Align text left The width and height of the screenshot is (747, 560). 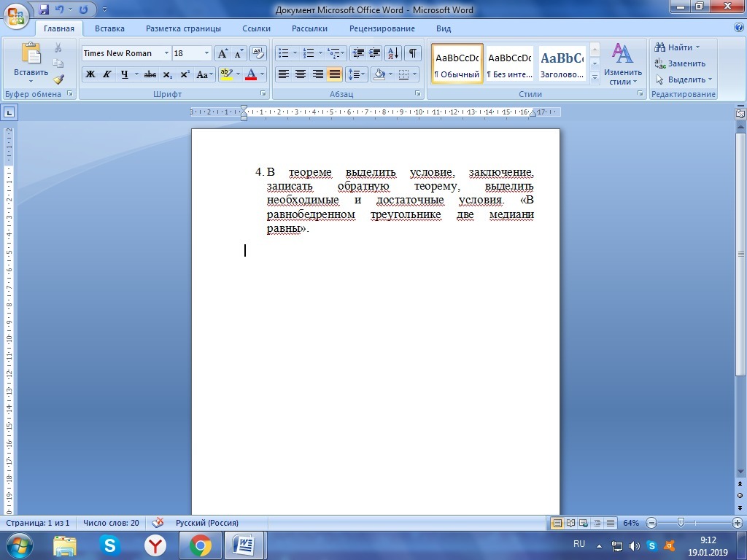click(284, 74)
